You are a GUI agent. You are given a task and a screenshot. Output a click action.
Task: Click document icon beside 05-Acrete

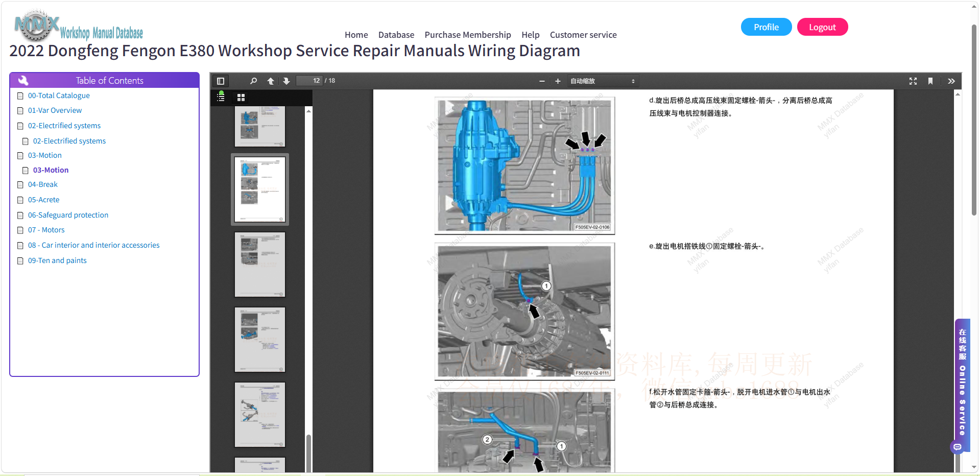(x=20, y=200)
